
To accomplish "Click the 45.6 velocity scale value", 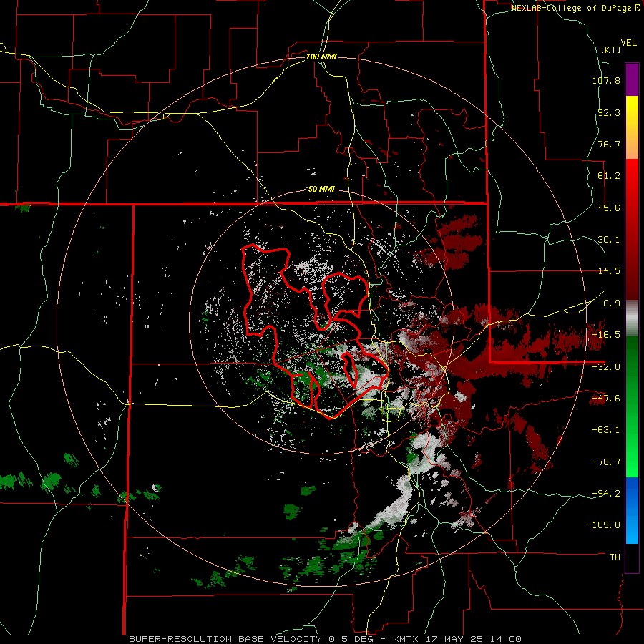I will click(609, 208).
